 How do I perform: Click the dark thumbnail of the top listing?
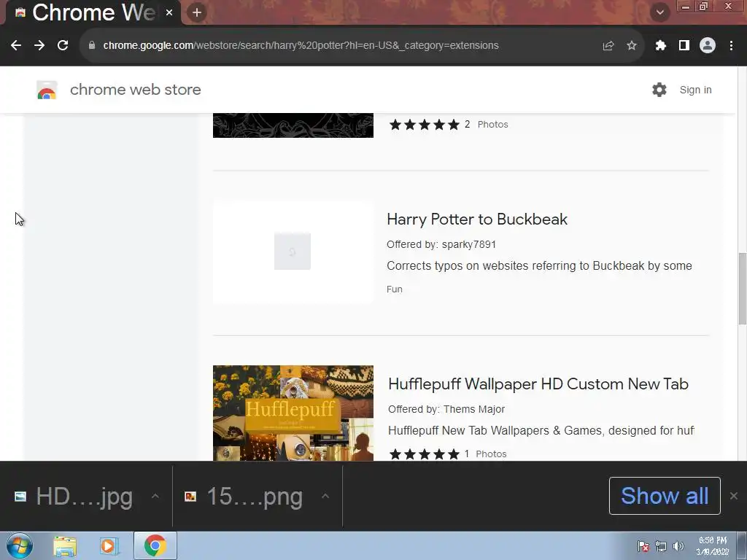tap(293, 125)
